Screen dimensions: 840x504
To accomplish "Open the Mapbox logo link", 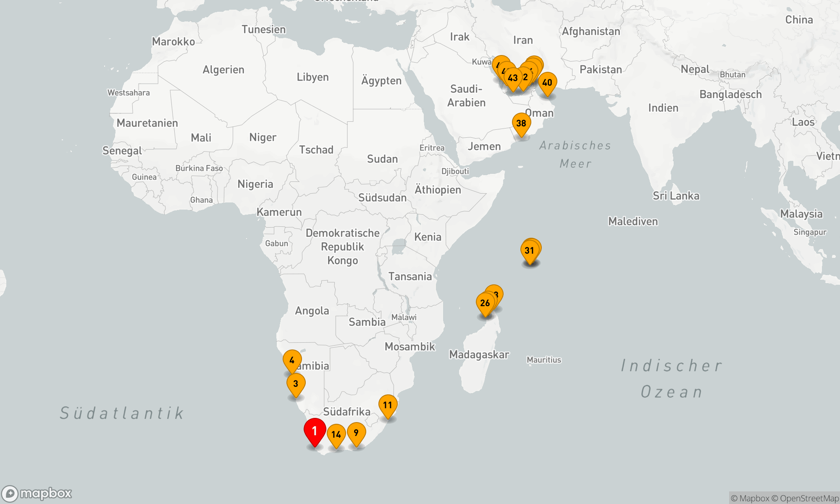I will pos(37,493).
